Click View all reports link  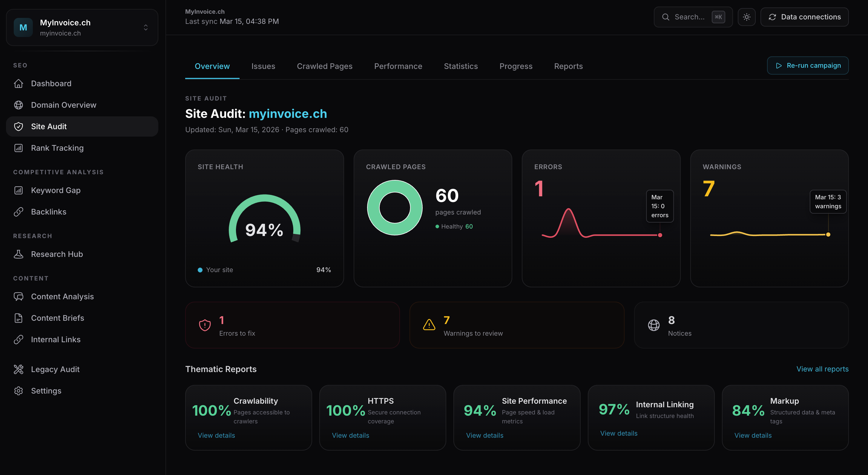pos(822,369)
